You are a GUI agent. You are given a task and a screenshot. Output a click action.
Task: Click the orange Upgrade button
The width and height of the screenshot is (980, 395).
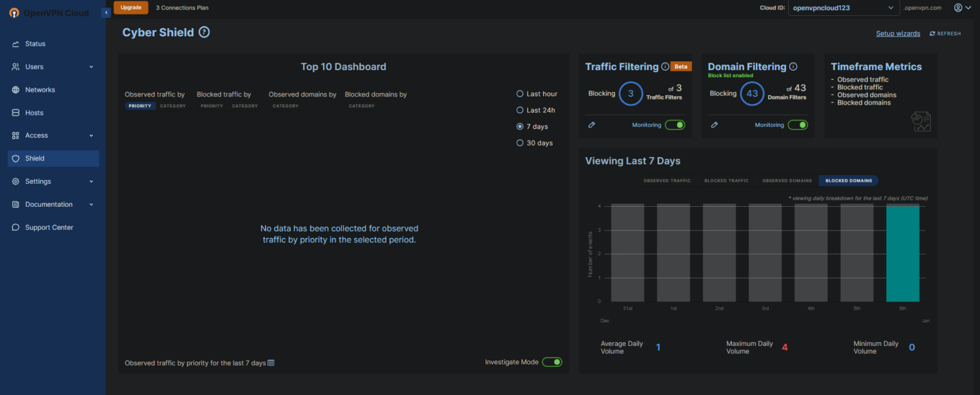[x=131, y=8]
